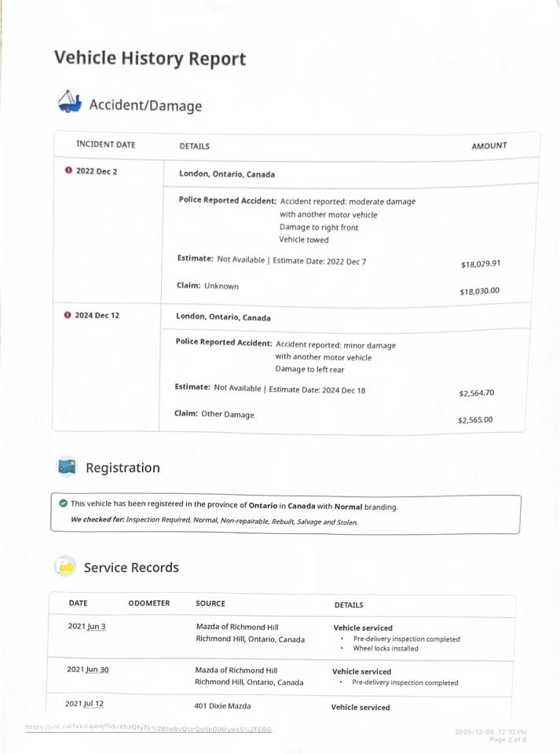This screenshot has height=754, width=560.
Task: Click the AMOUNT column header
Action: coord(489,145)
